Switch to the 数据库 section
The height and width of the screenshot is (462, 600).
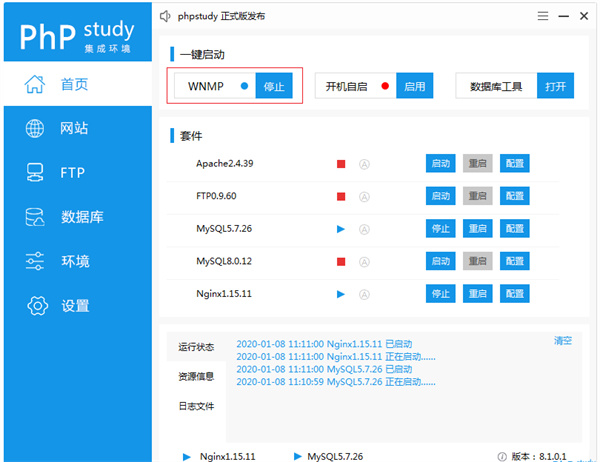(x=82, y=217)
